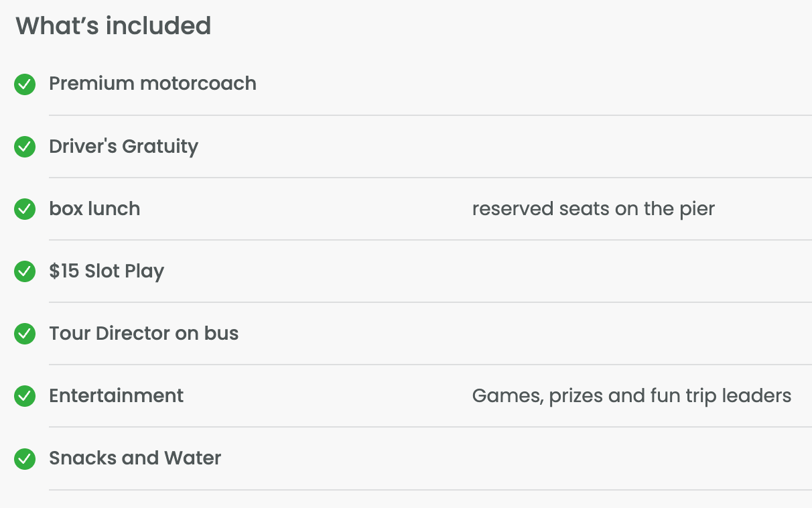Select the Tour Director on bus text
This screenshot has width=812, height=508.
point(144,334)
